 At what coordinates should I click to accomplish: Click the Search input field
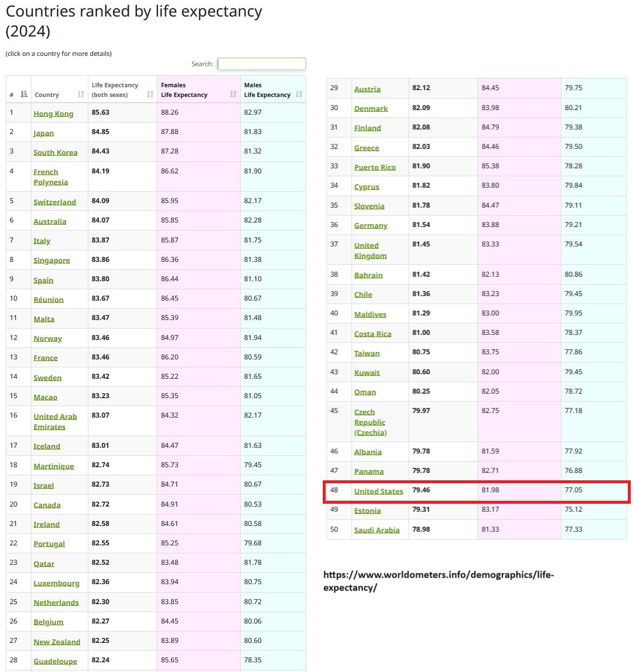click(262, 64)
